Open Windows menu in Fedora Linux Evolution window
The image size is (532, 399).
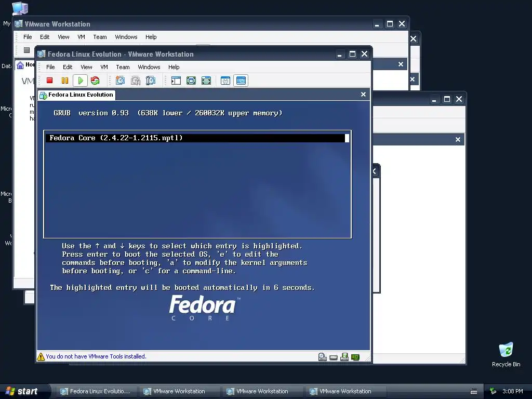coord(149,67)
